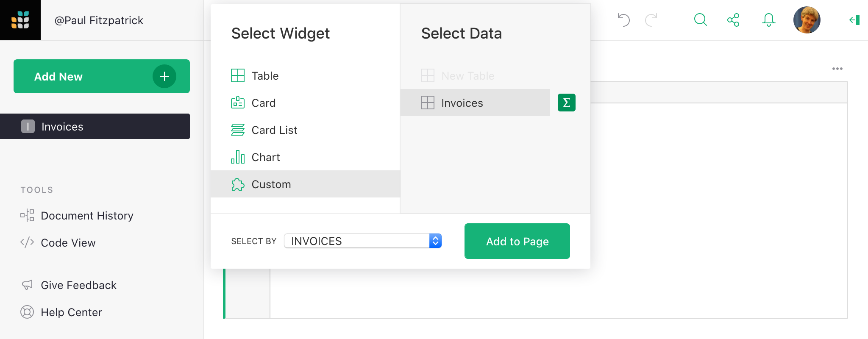
Task: Open the SELECT BY dropdown
Action: coord(363,241)
